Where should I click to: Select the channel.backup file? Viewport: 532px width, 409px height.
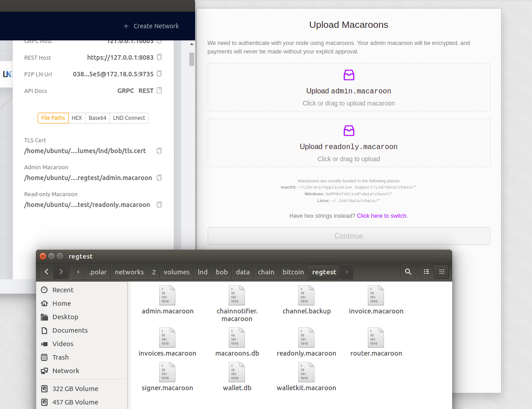click(x=307, y=300)
